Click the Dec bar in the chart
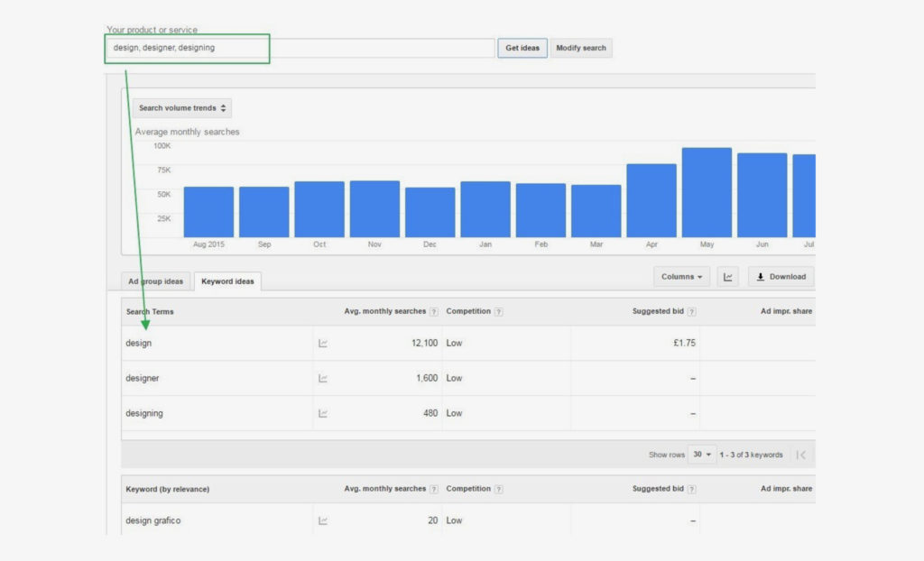The image size is (924, 561). pos(430,213)
